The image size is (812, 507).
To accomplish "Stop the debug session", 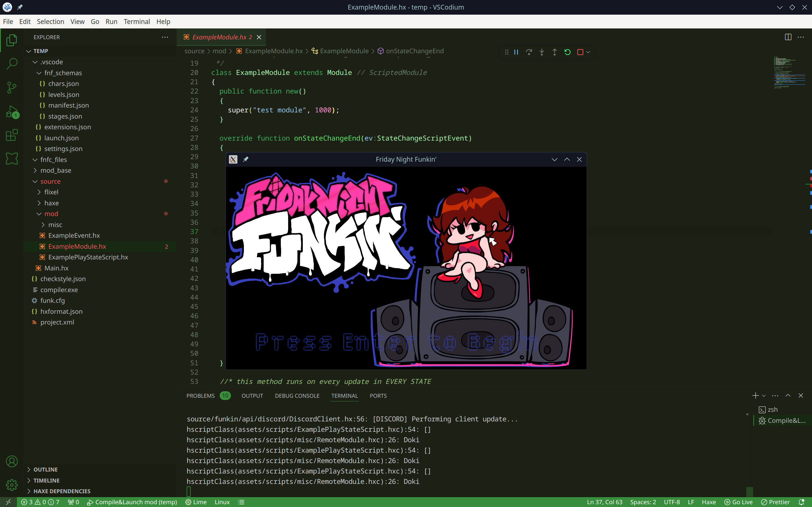I will [x=580, y=52].
